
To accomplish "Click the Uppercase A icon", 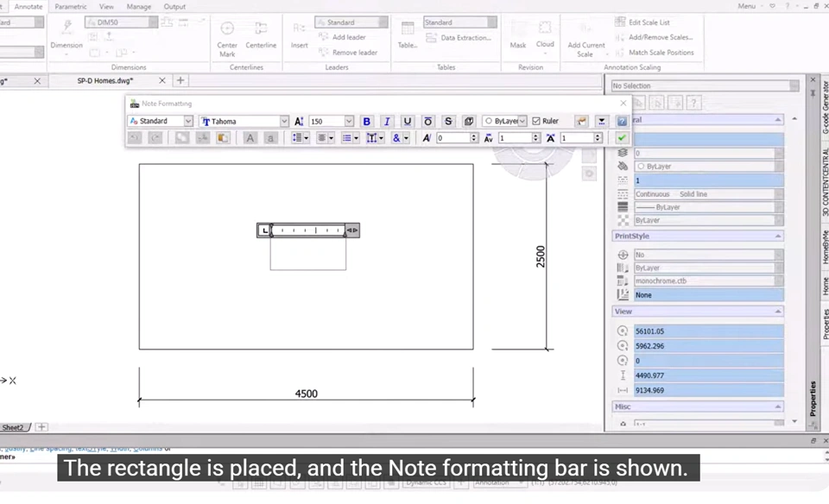I will point(250,138).
